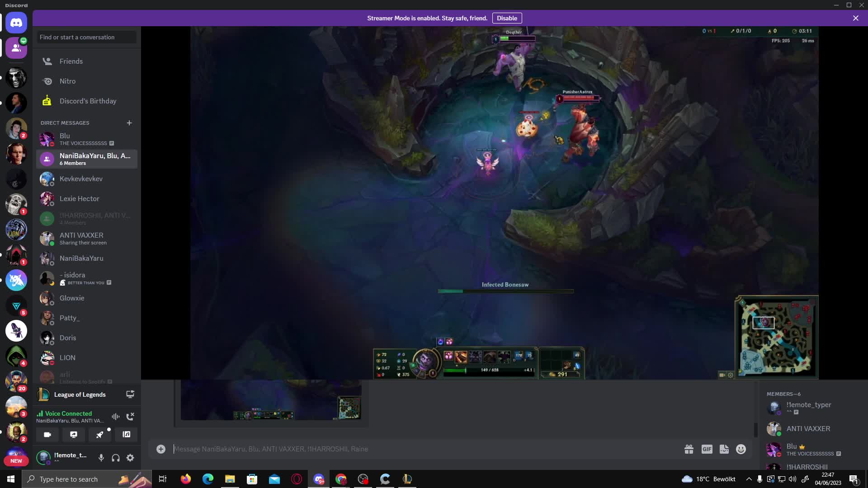The width and height of the screenshot is (868, 488).
Task: Disable Streamer Mode
Action: tap(507, 18)
